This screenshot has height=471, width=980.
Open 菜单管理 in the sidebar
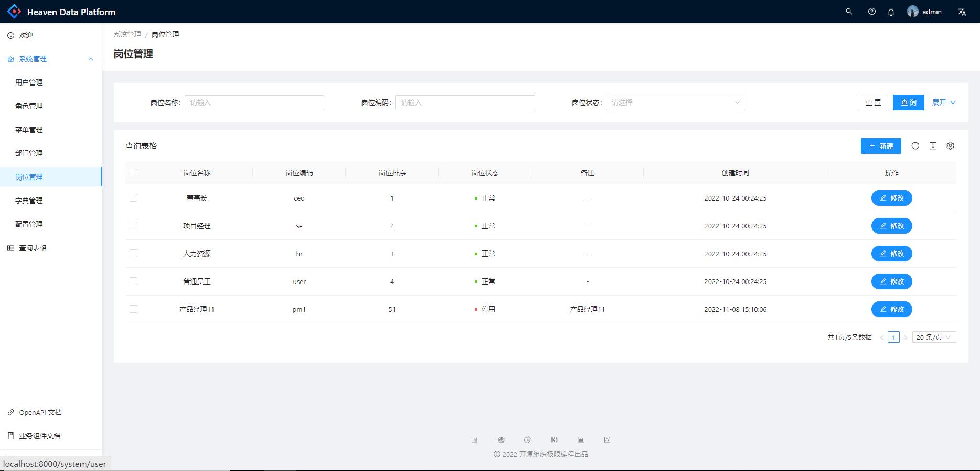[x=51, y=130]
